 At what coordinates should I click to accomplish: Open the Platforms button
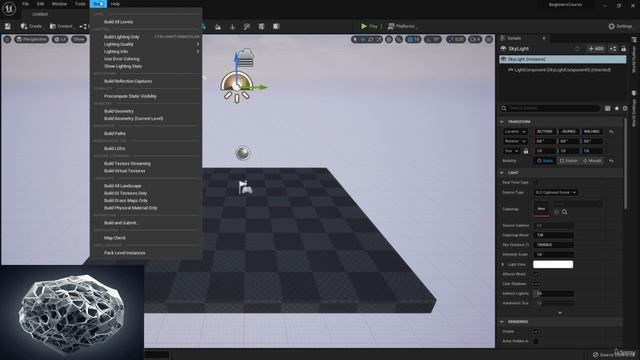pyautogui.click(x=401, y=27)
